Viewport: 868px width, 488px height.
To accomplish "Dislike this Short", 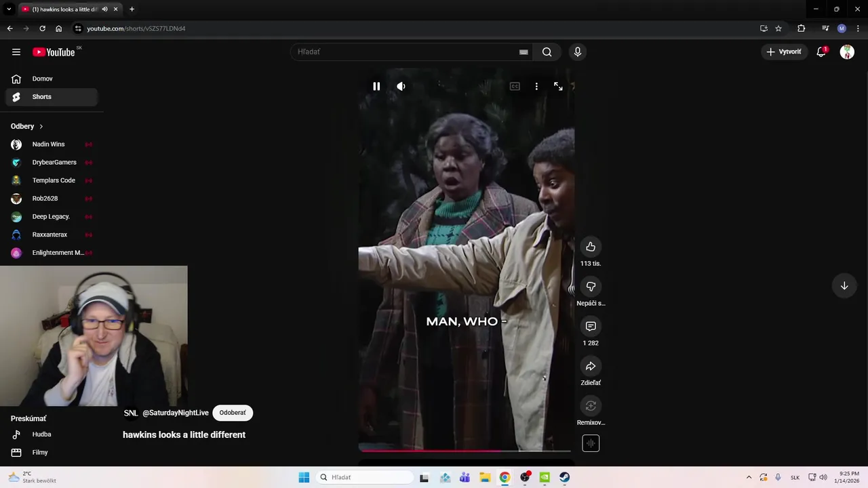I will [591, 287].
